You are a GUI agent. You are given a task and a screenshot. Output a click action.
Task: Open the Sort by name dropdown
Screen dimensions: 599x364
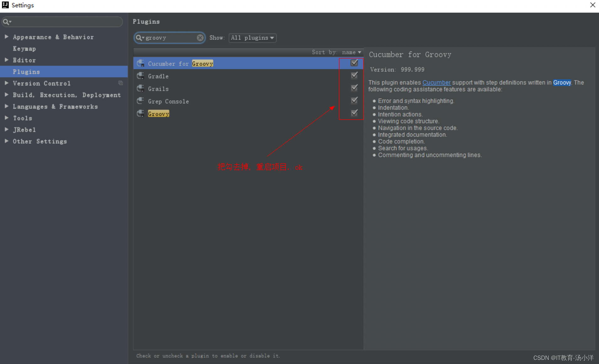[352, 52]
